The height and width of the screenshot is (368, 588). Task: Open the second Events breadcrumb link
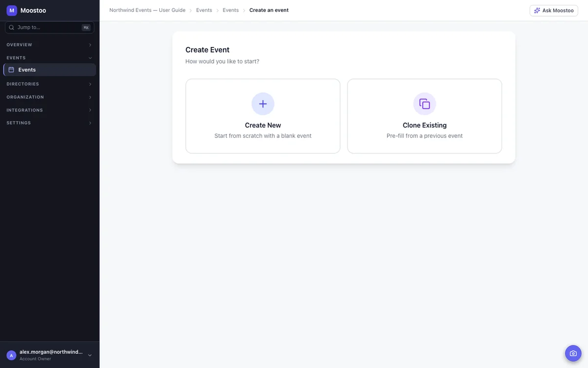click(x=231, y=10)
